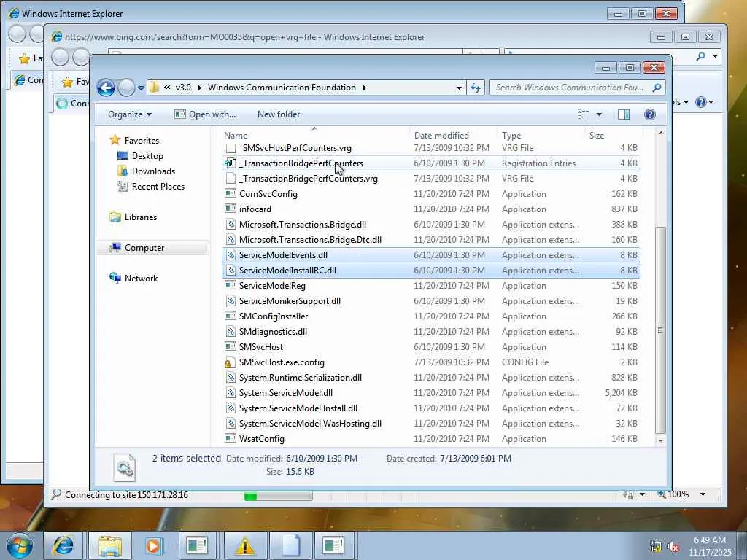Click the Back arrow in Explorer window
747x560 pixels.
106,87
